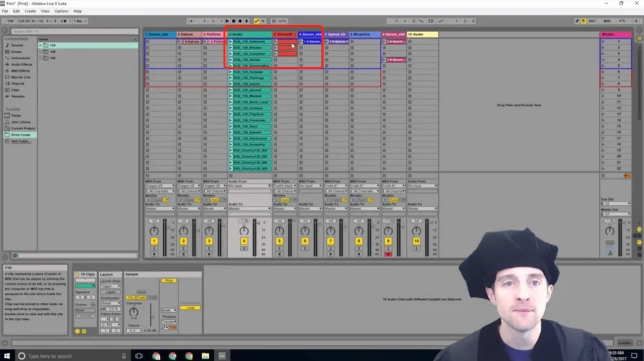644x361 pixels.
Task: Expand the 140 folder in browser
Action: (x=41, y=58)
